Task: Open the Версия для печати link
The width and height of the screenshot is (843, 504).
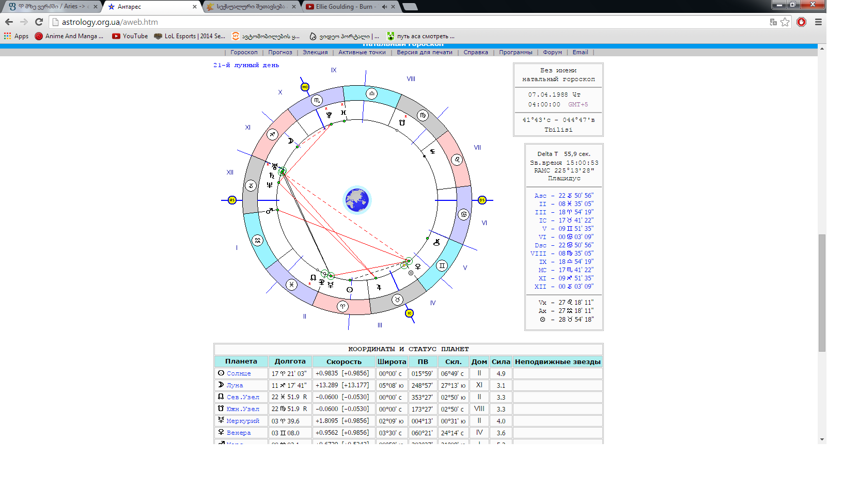Action: point(424,52)
